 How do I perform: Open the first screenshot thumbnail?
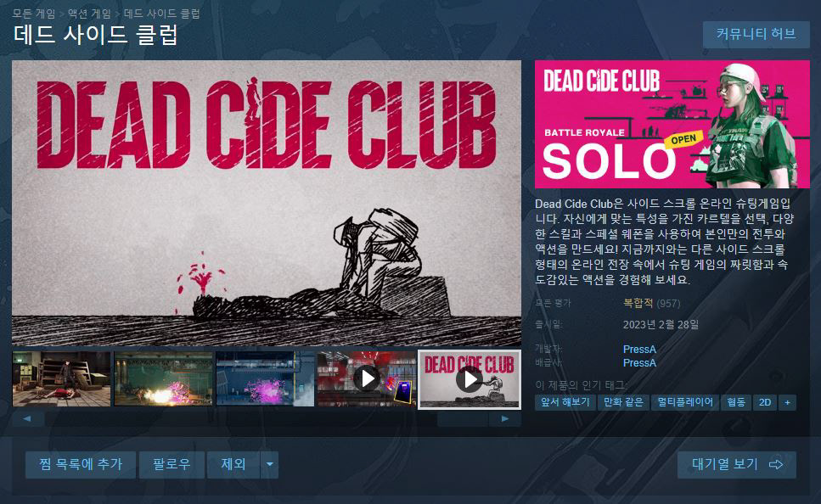coord(62,379)
